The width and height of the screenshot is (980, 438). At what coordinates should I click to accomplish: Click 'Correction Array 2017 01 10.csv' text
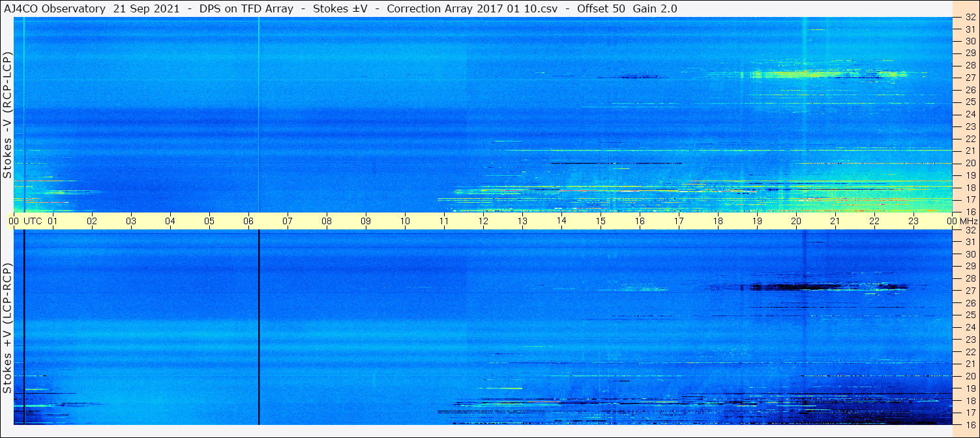tap(472, 8)
